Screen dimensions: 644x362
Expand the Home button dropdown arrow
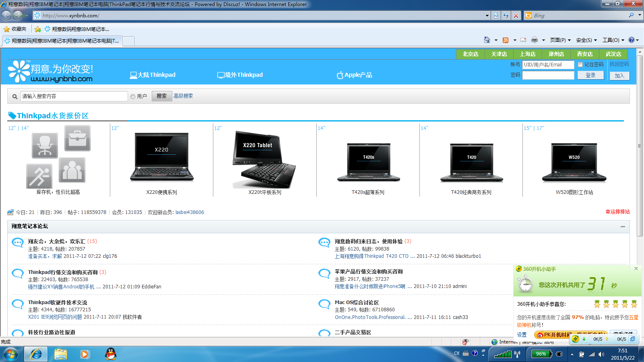(x=496, y=40)
